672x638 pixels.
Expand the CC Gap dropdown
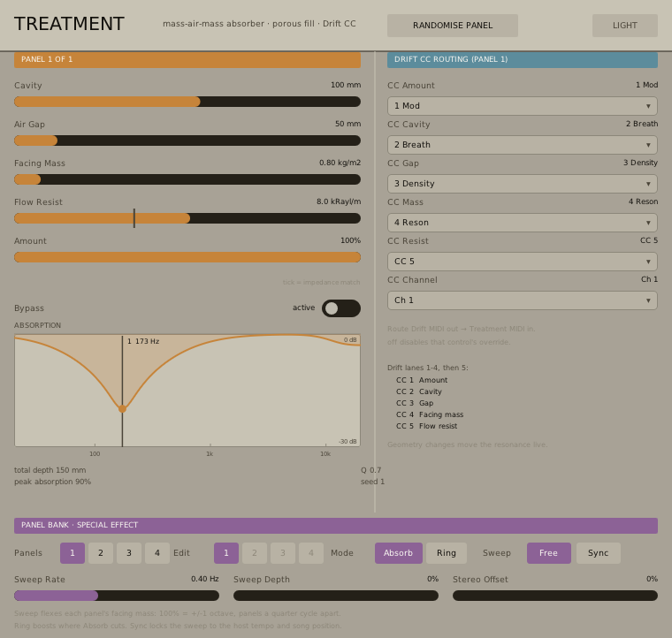pos(523,184)
